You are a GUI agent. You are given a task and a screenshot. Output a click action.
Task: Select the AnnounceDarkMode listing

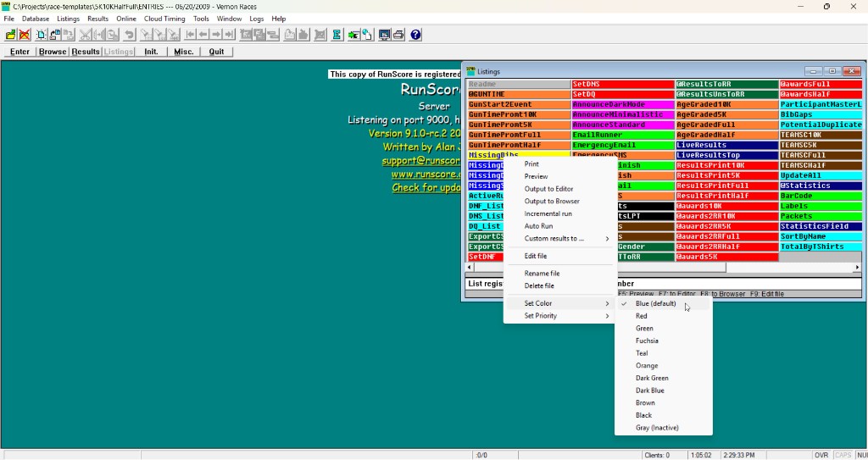tap(623, 104)
